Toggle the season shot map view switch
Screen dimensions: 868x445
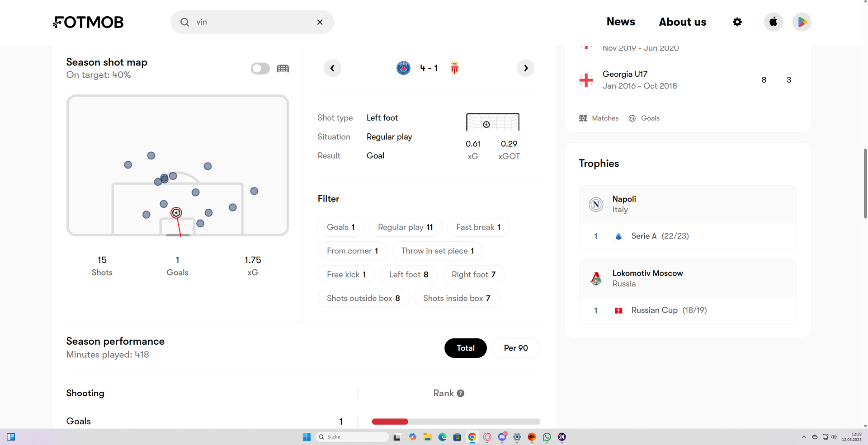pyautogui.click(x=260, y=69)
